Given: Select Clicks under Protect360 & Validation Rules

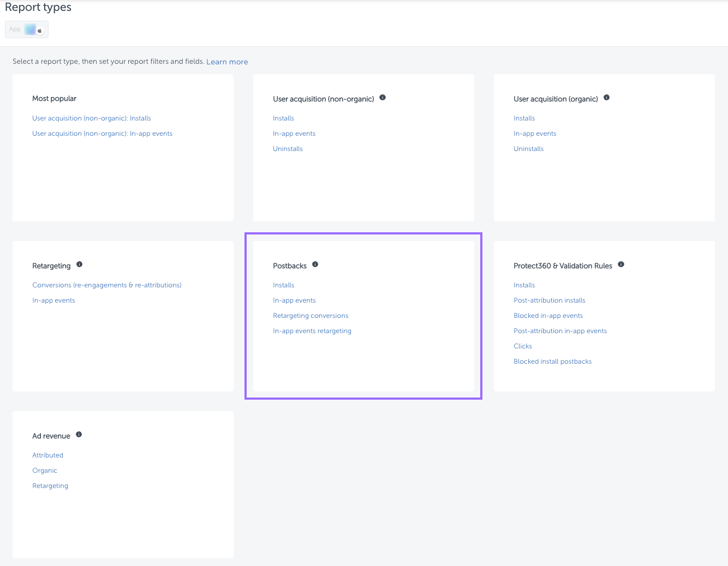Looking at the screenshot, I should pos(522,346).
